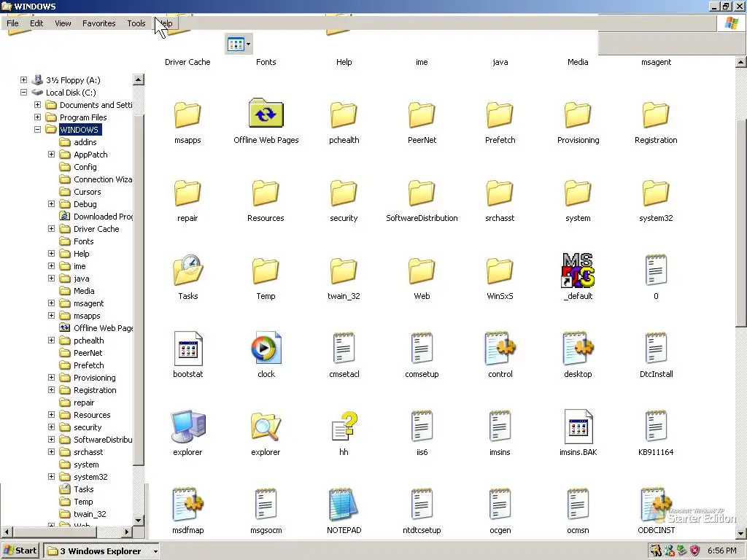Screen dimensions: 747x560
Task: Open the Help menu
Action: 166,23
